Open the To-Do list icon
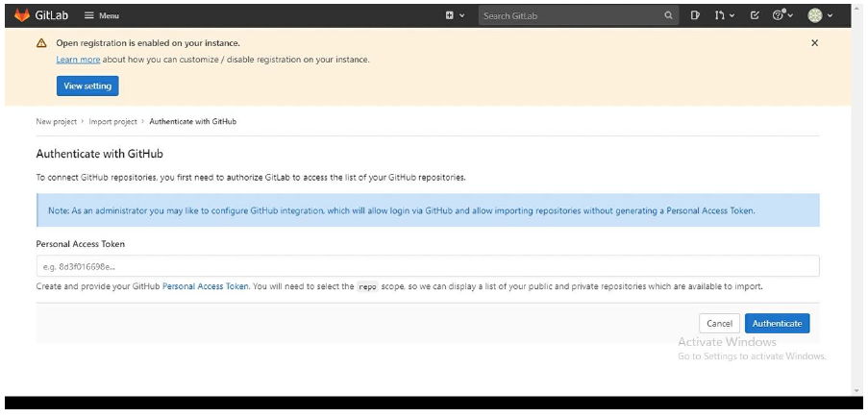Image resolution: width=868 pixels, height=417 pixels. point(755,15)
